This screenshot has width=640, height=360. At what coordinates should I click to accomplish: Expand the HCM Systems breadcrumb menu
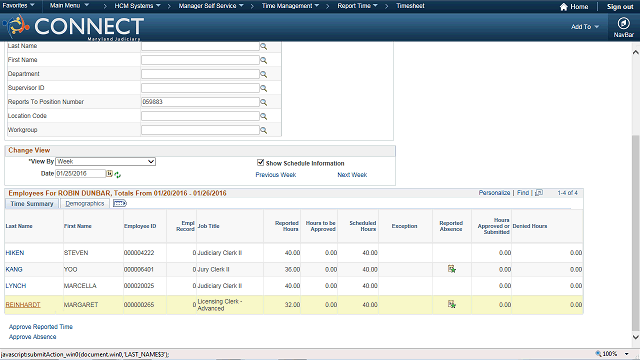138,6
